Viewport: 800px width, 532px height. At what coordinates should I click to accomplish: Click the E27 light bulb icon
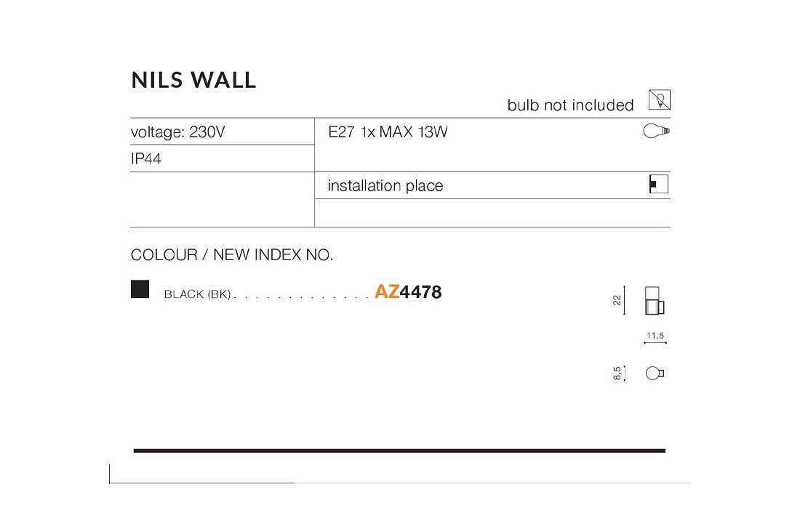click(x=656, y=132)
